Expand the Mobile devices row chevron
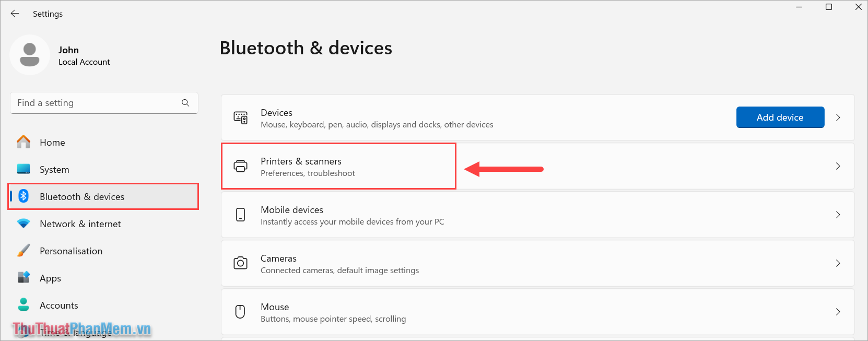 838,215
